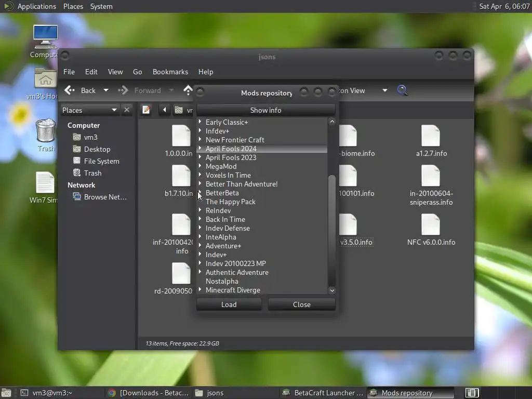Select the a1.2.7.info file icon
Image resolution: width=532 pixels, height=399 pixels.
(x=431, y=136)
